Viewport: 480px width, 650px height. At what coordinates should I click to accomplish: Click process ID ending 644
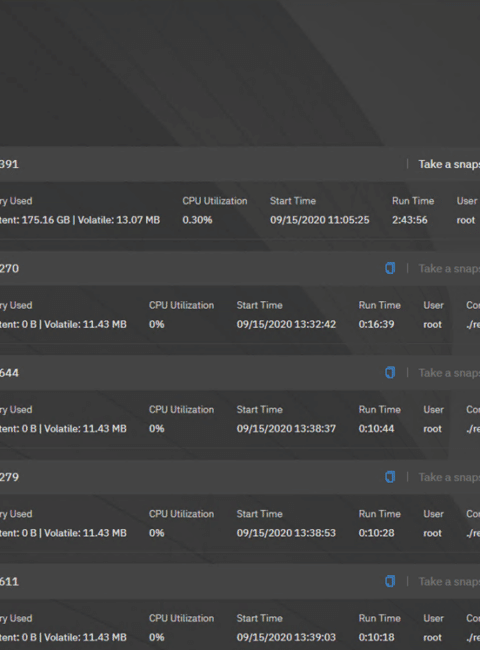tap(9, 373)
